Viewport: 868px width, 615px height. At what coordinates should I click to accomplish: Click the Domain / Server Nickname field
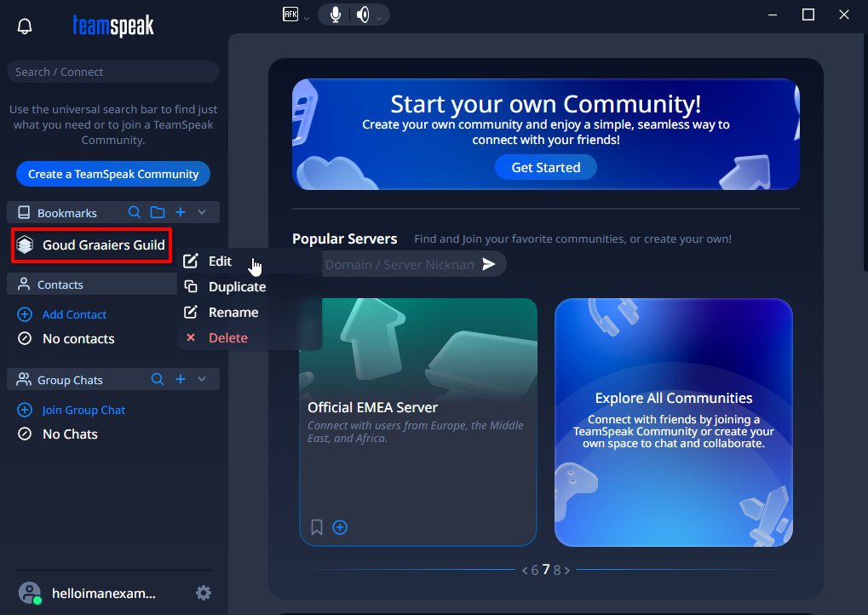click(399, 265)
